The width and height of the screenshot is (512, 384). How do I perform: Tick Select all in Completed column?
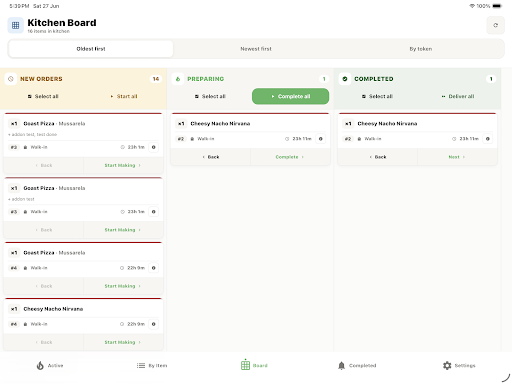(377, 96)
